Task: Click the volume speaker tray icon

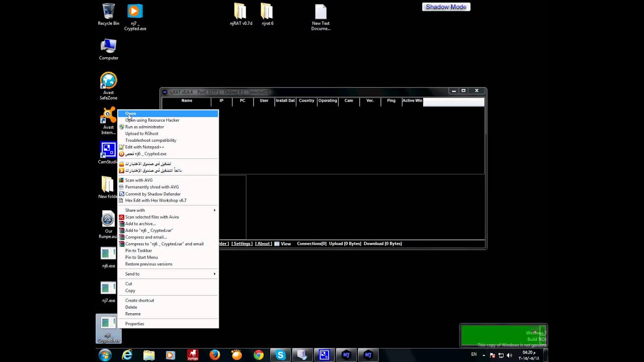Action: click(x=509, y=355)
